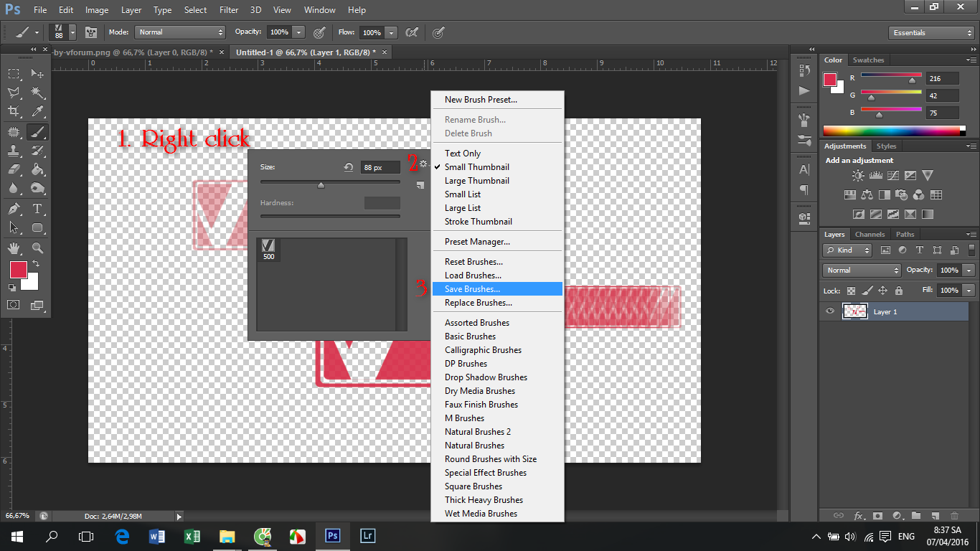980x551 pixels.
Task: Choose New Brush Preset menu item
Action: 497,99
